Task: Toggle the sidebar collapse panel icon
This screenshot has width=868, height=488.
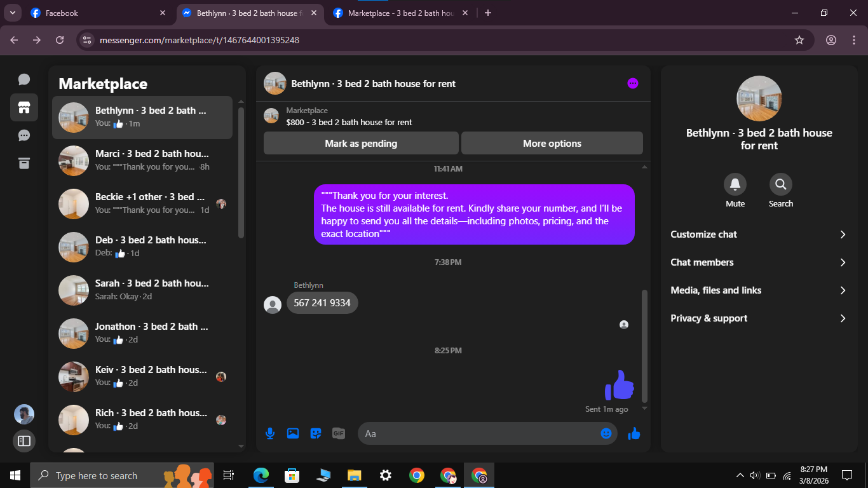Action: click(x=24, y=440)
